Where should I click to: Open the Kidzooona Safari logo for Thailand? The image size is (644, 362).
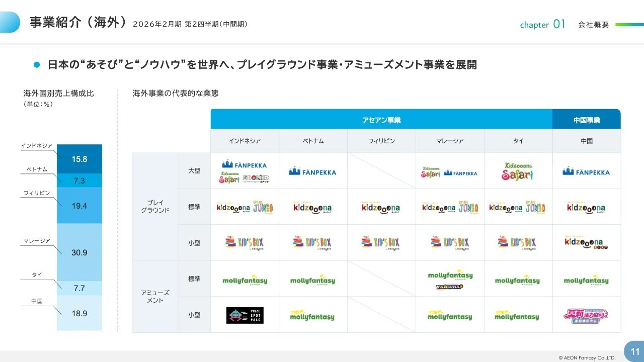pyautogui.click(x=518, y=170)
